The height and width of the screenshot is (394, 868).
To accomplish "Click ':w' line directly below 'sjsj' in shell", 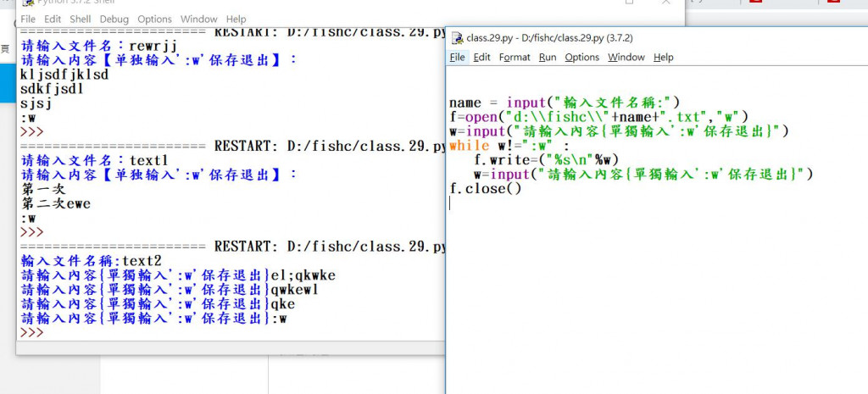I will click(x=28, y=117).
